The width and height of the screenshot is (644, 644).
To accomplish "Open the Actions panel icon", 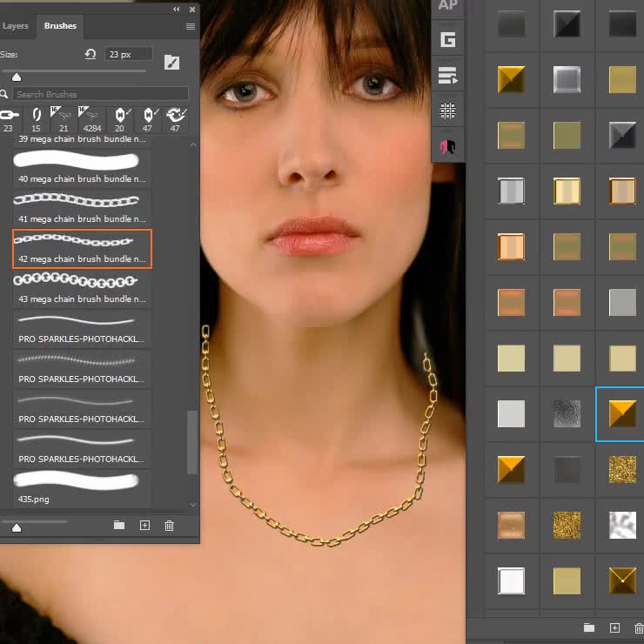I will 447,76.
